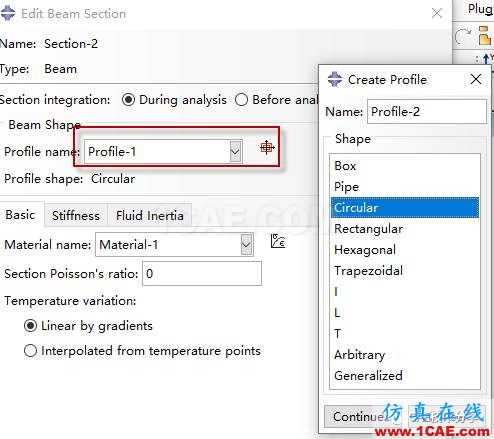The width and height of the screenshot is (494, 439).
Task: Click the create material icon
Action: pos(278,241)
